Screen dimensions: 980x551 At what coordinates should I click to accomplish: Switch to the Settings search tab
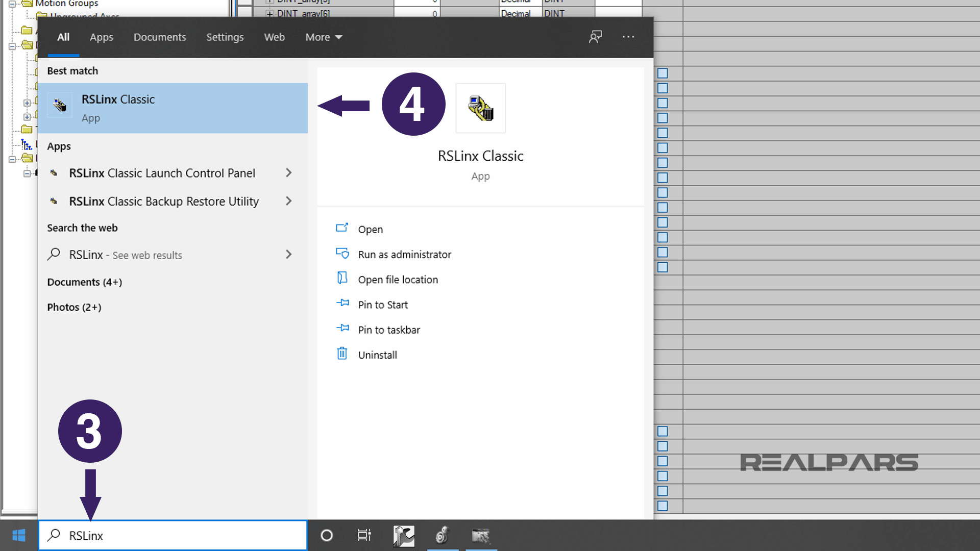pos(225,37)
